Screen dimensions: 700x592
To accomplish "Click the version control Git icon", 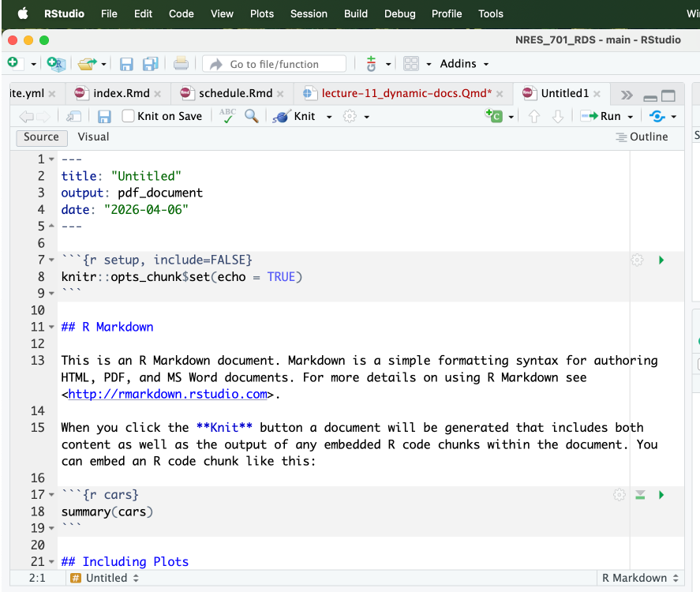I will coord(371,64).
